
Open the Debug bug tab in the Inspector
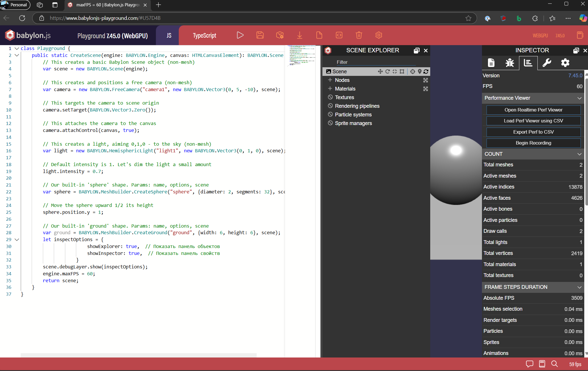click(x=510, y=63)
